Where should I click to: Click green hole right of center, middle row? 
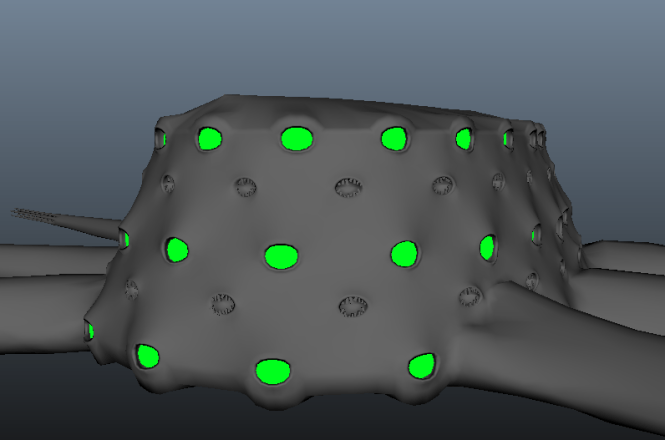coord(404,253)
